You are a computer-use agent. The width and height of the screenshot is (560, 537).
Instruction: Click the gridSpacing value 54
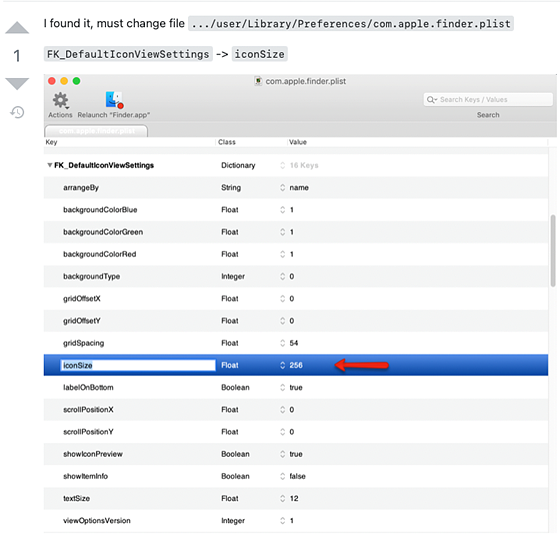coord(294,343)
